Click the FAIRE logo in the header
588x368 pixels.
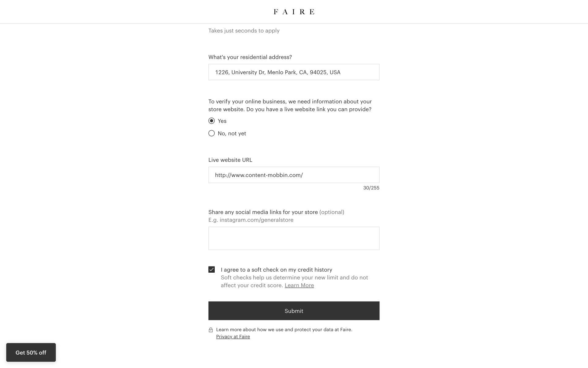click(294, 12)
